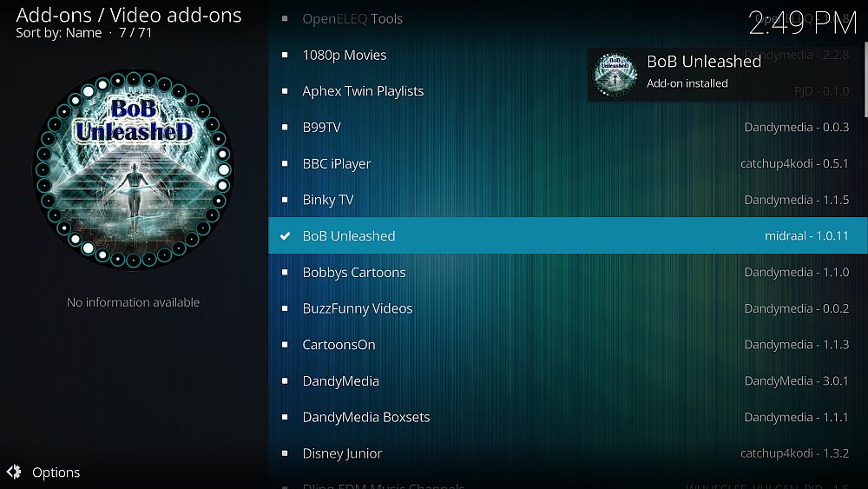Image resolution: width=868 pixels, height=489 pixels.
Task: Select Bobbys Cartoons add-on
Action: tap(568, 272)
